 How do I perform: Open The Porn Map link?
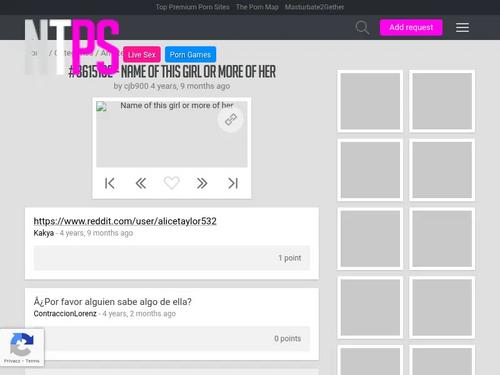coord(257,7)
